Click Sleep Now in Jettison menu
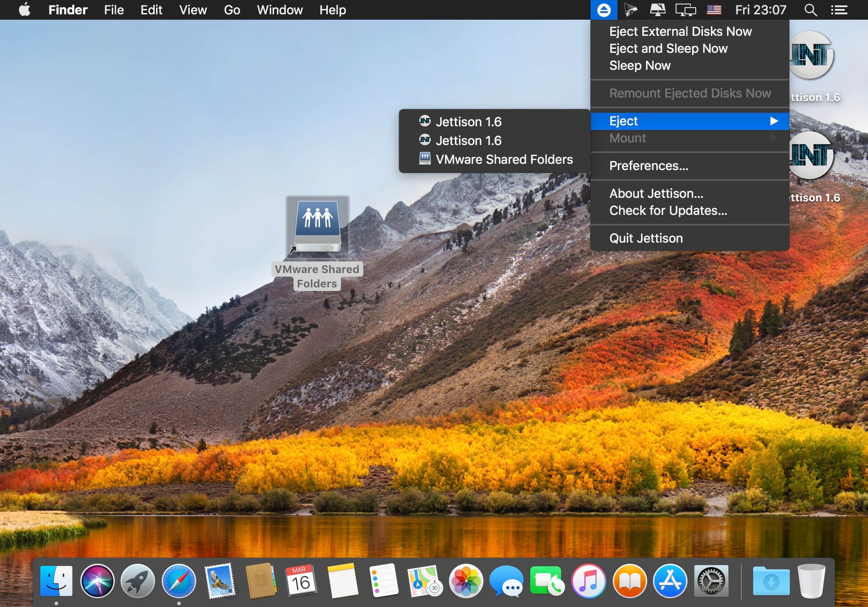Viewport: 868px width, 607px height. 642,64
